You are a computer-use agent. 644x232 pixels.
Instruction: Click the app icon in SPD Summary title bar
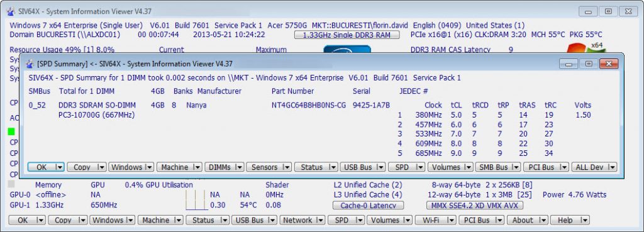point(30,64)
